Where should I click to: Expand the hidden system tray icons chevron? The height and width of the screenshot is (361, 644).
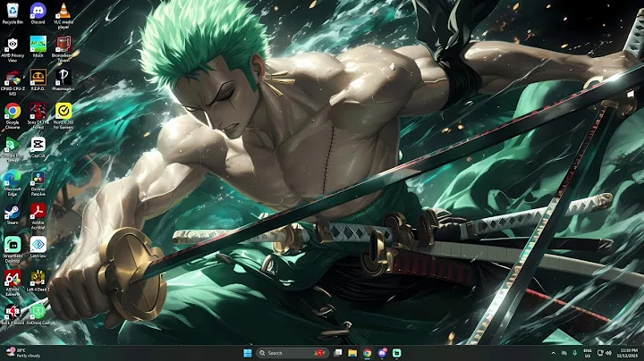pyautogui.click(x=554, y=353)
